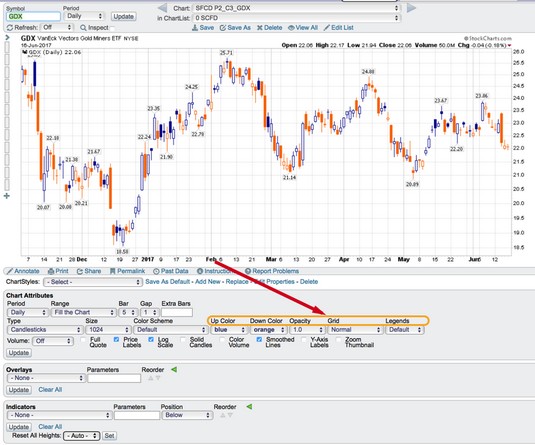Open Report Problems

(x=272, y=271)
